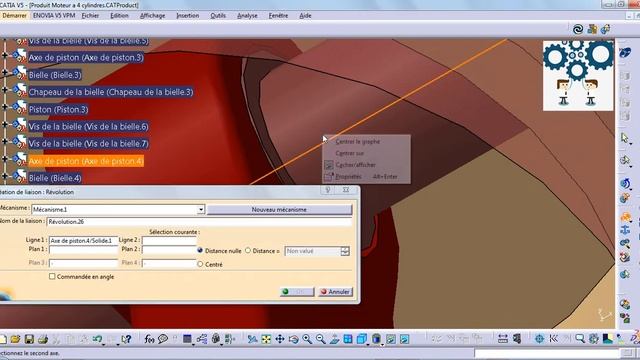Click the blue swirl simulation icon in right toolbar
This screenshot has height=360, width=640.
[x=624, y=183]
